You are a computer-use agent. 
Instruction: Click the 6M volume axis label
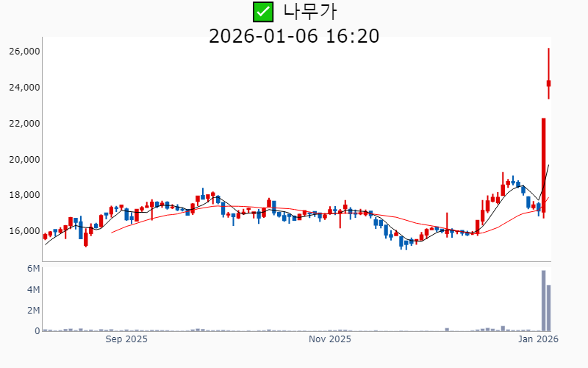coord(33,269)
